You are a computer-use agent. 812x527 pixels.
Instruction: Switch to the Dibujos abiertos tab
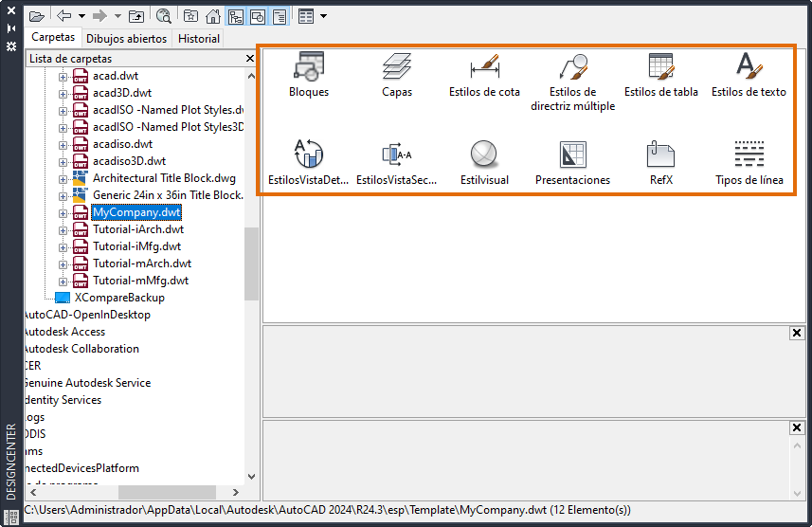coord(126,39)
